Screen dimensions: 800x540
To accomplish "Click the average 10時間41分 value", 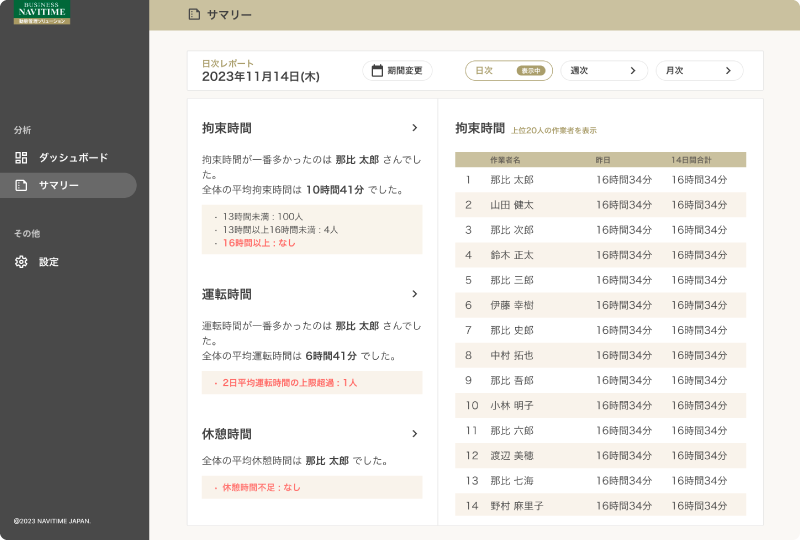I will [335, 189].
